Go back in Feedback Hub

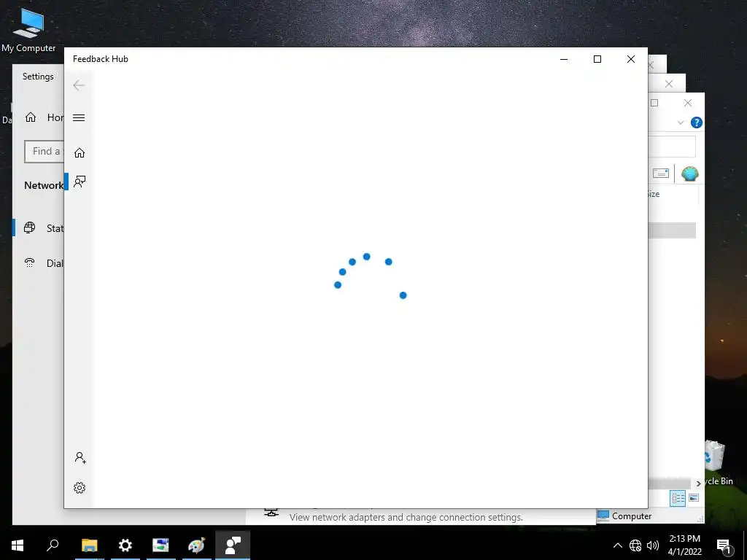pos(79,85)
